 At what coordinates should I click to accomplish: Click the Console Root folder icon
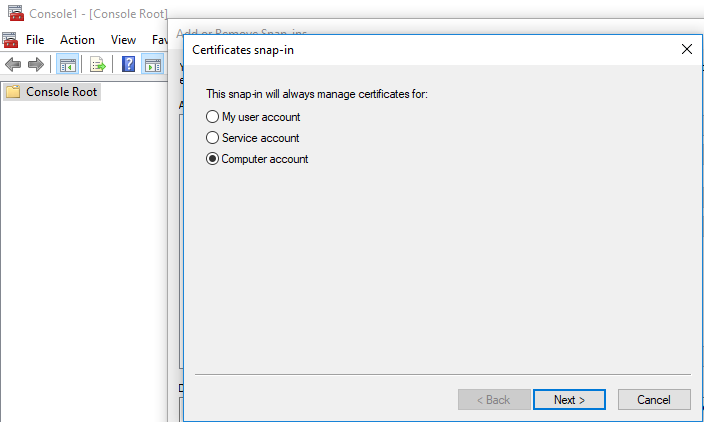[13, 92]
